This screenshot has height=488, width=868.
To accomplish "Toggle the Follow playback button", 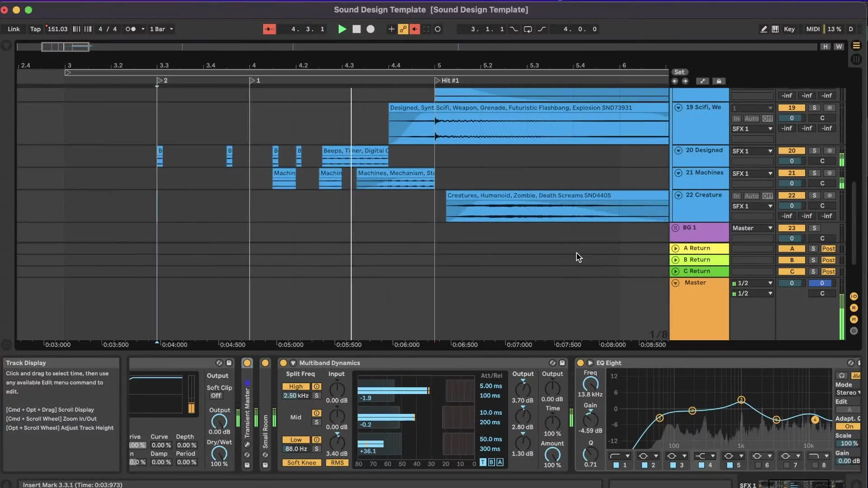I will coord(269,29).
